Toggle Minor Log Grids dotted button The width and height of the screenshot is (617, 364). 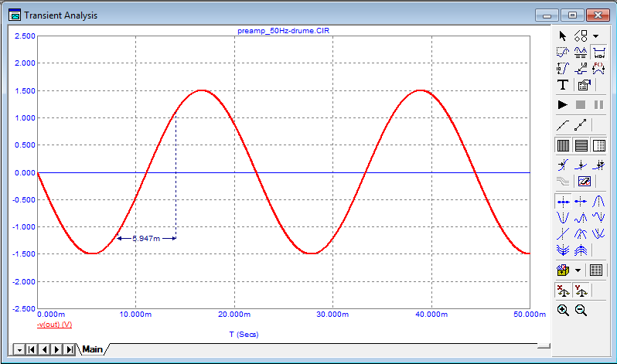pos(599,145)
